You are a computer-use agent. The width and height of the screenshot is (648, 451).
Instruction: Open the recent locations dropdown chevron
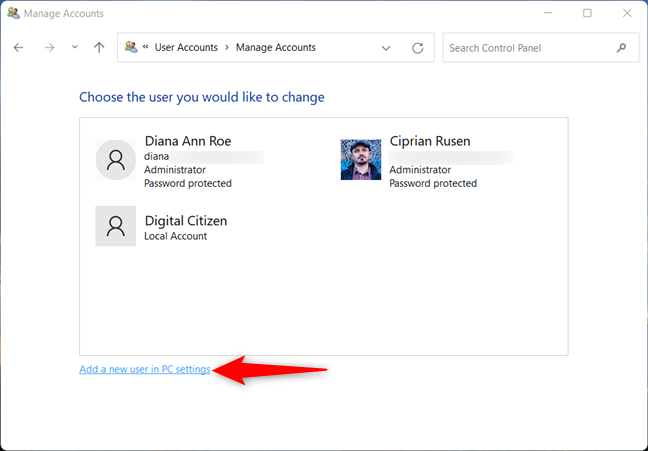(74, 47)
